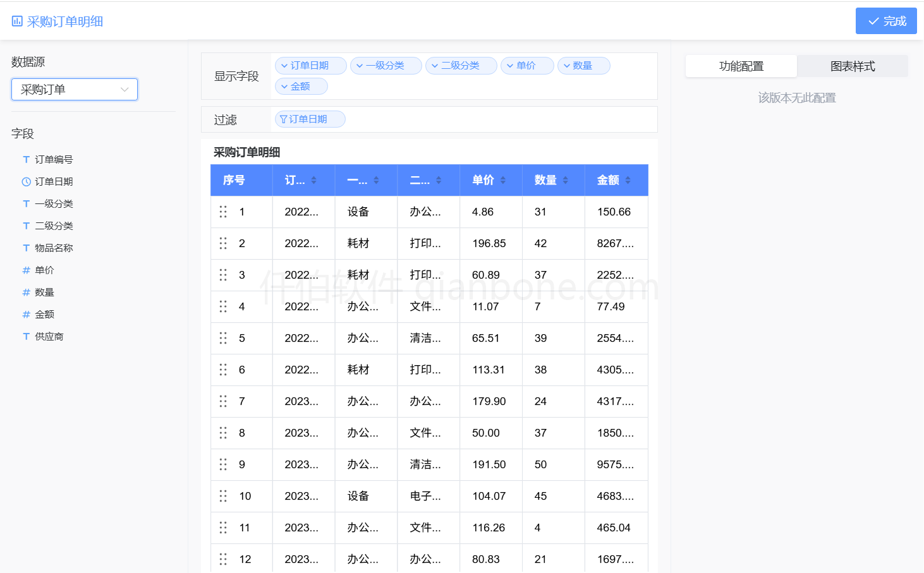Switch to the 图表样式 tab

coord(853,66)
